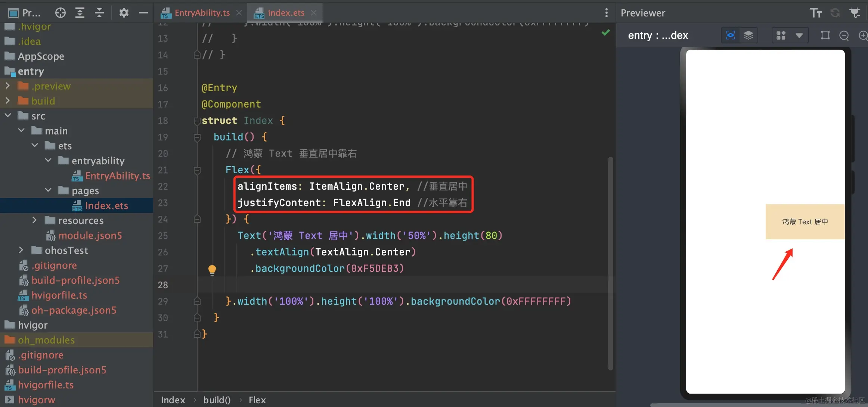The width and height of the screenshot is (868, 407).
Task: Open project panel settings gear
Action: click(x=124, y=13)
